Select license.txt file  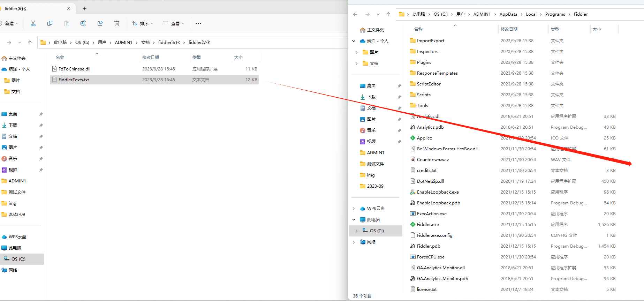427,289
